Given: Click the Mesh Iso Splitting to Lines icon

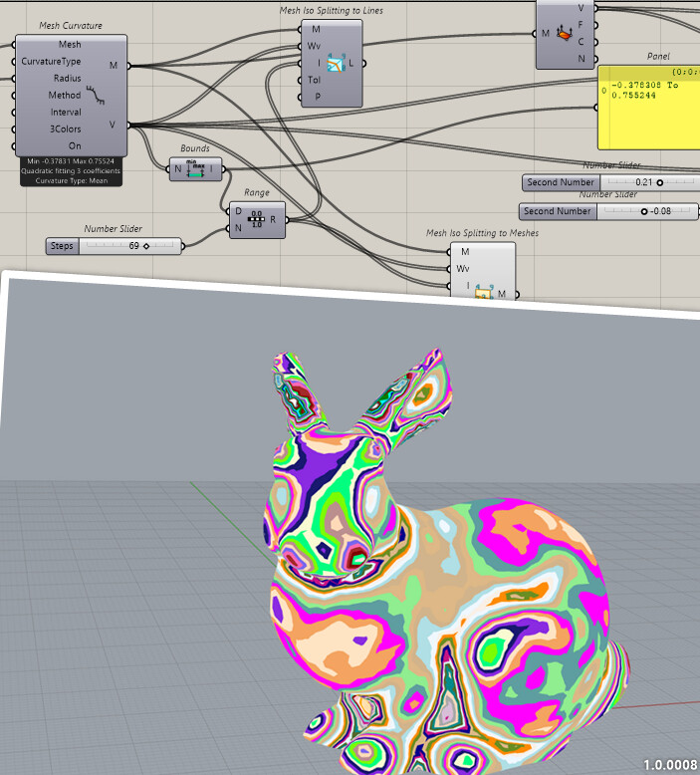Looking at the screenshot, I should pos(336,64).
